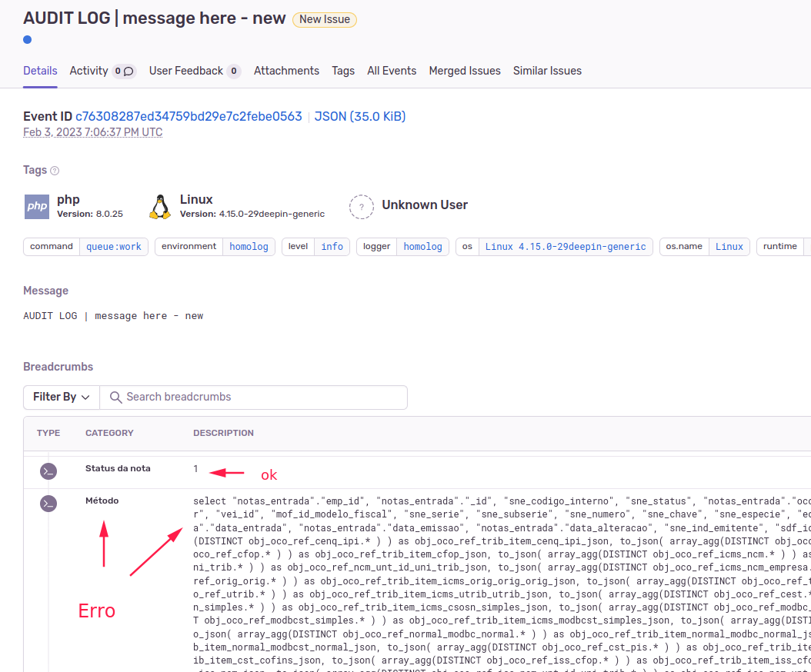Click the level info tag value
Viewport: 811px width, 672px height.
click(332, 247)
